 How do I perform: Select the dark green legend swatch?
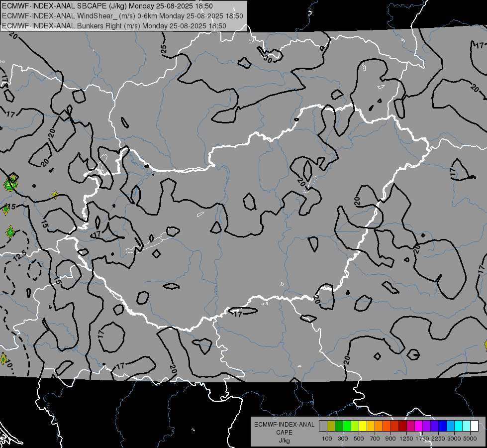(339, 426)
